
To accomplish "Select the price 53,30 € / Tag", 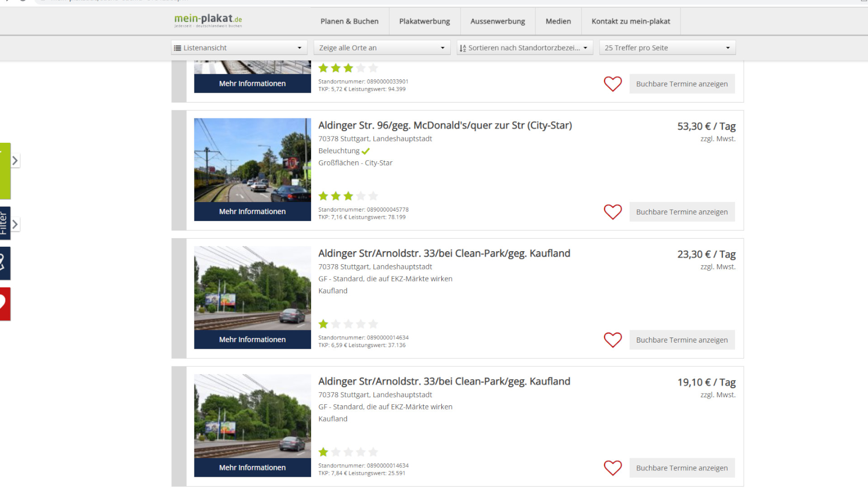I will point(706,126).
